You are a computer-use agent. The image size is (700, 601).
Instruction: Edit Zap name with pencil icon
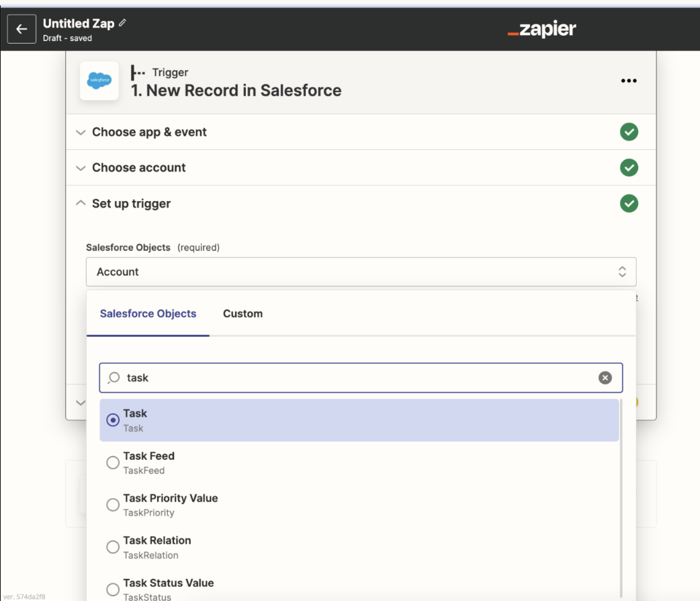(123, 23)
